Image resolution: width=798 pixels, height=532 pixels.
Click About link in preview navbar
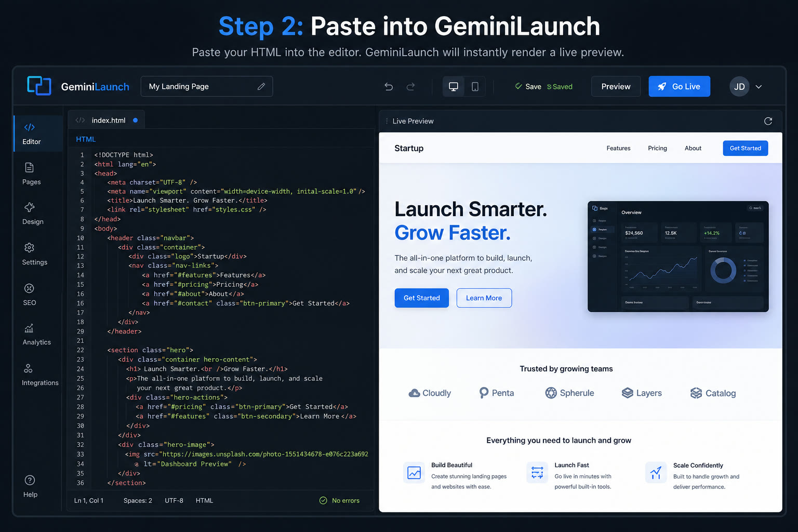pyautogui.click(x=693, y=148)
